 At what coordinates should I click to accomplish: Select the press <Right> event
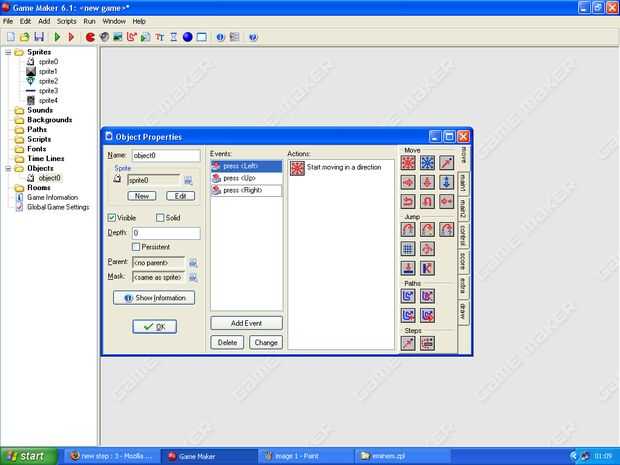pyautogui.click(x=246, y=190)
